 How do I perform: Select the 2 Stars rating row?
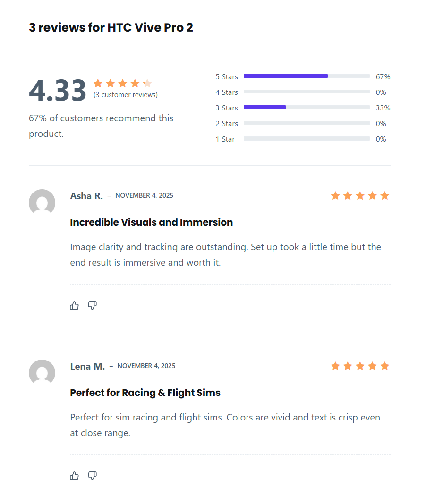(307, 123)
